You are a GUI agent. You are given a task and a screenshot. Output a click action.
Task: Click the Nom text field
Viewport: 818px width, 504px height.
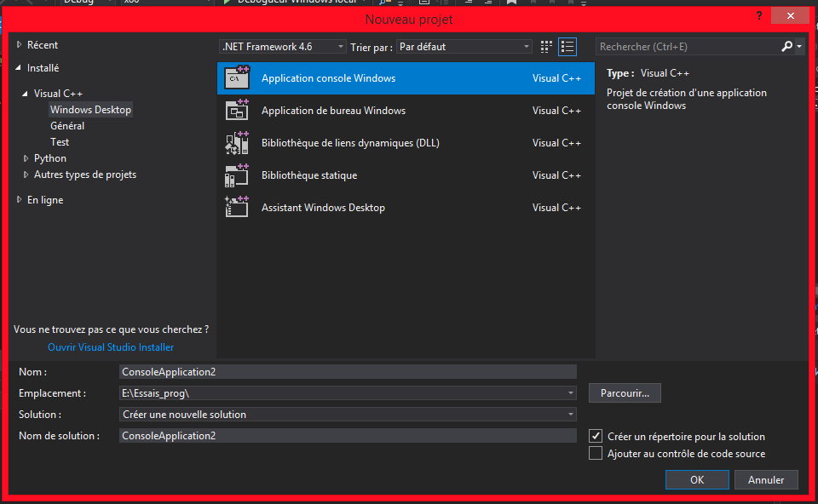(x=348, y=372)
